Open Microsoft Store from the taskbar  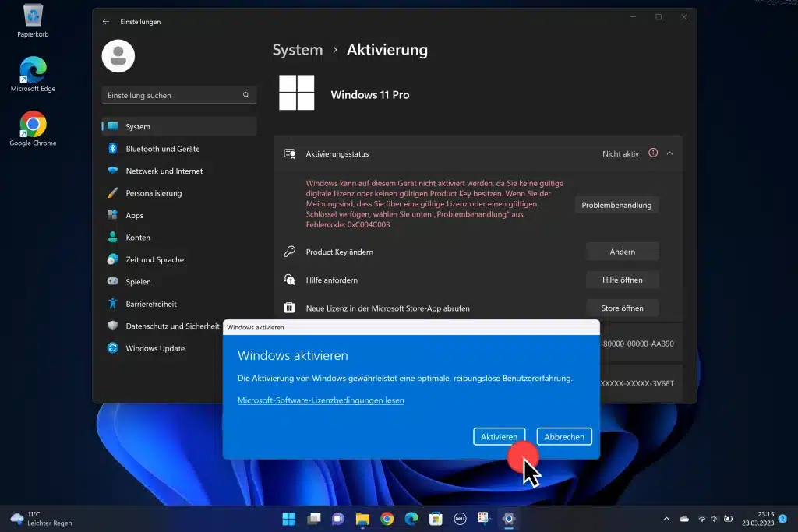tap(436, 519)
